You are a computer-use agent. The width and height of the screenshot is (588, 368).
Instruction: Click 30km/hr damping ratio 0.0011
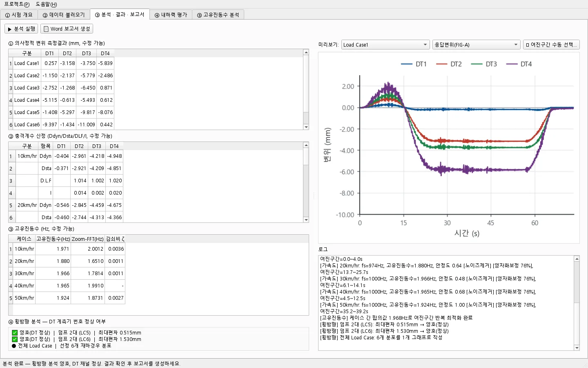pos(115,274)
